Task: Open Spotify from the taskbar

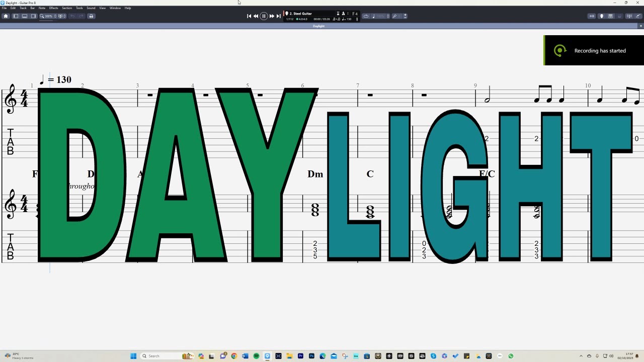Action: point(256,356)
